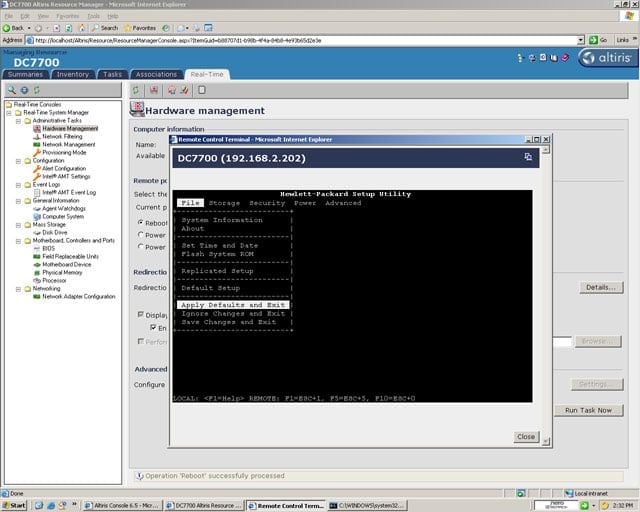
Task: Click the Remote Control Terminal vertical scrollbar
Action: [546, 296]
